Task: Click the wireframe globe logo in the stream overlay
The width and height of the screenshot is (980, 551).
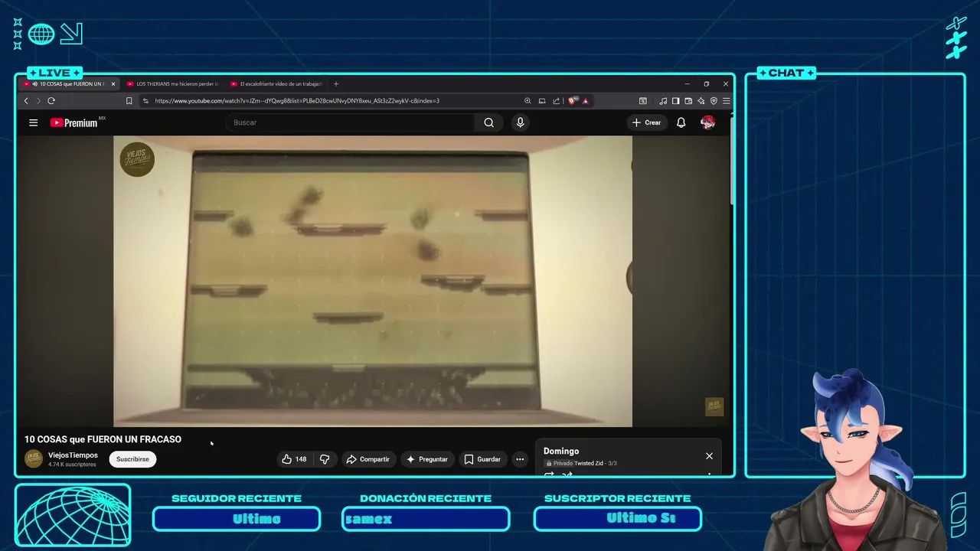Action: [73, 515]
